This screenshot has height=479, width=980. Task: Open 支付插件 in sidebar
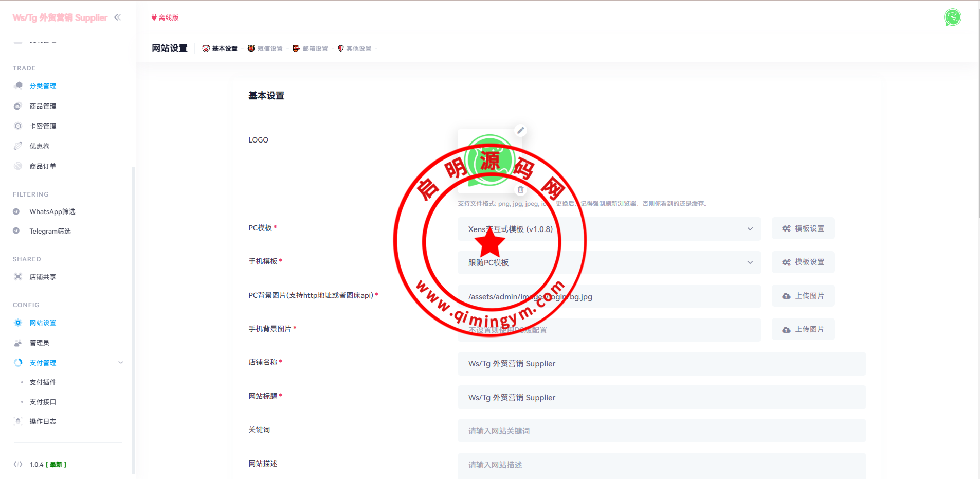(x=43, y=382)
